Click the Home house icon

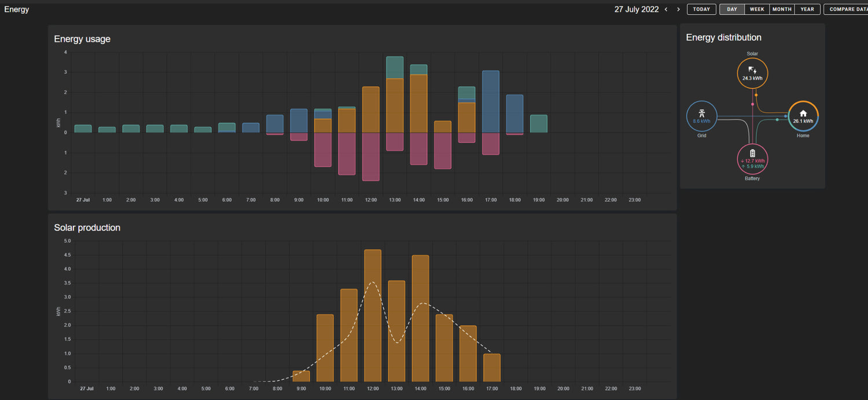click(803, 113)
